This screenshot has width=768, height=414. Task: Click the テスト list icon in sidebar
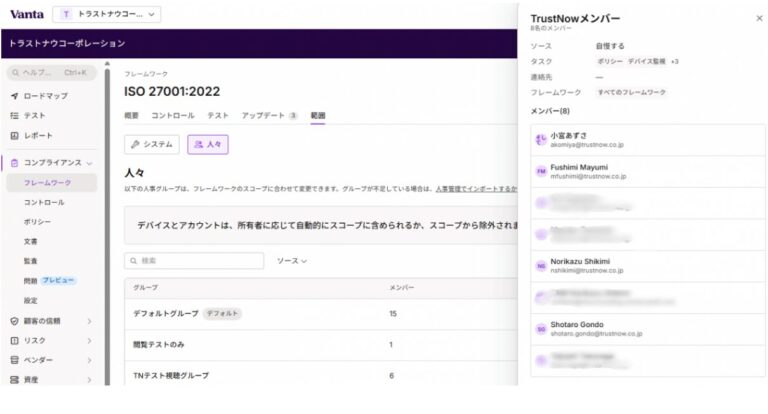click(x=15, y=116)
